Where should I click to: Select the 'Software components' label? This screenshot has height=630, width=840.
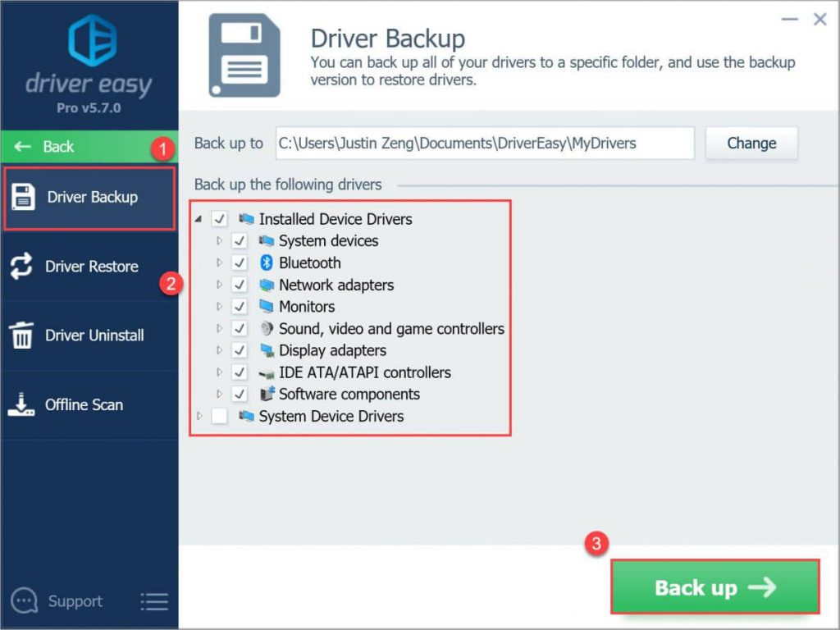(x=349, y=395)
